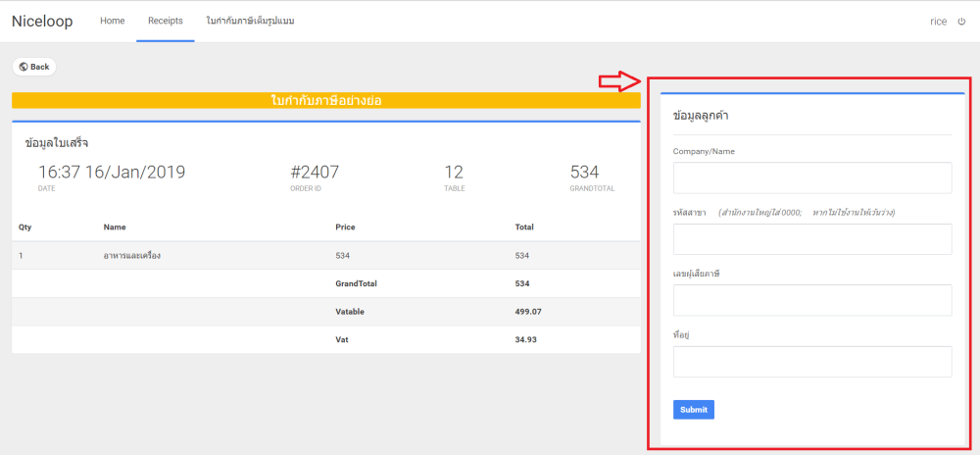Screen dimensions: 980x455
Task: Click order ID #2407
Action: pyautogui.click(x=315, y=173)
